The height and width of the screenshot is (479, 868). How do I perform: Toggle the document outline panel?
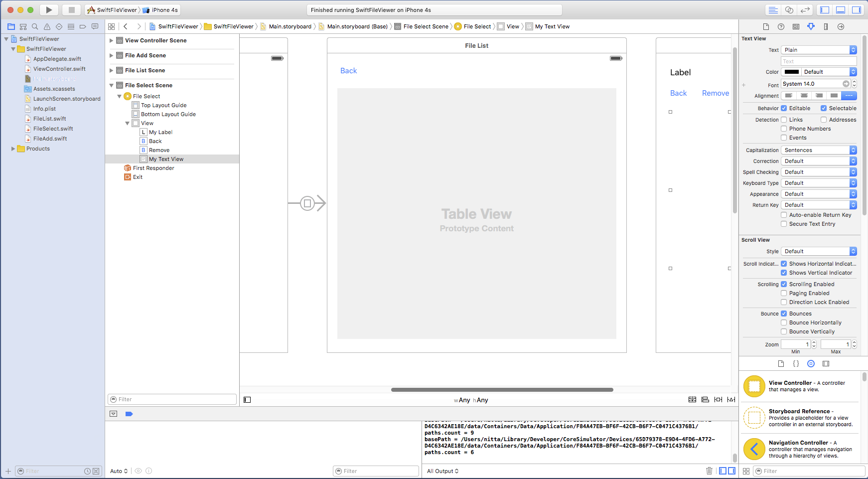(247, 400)
